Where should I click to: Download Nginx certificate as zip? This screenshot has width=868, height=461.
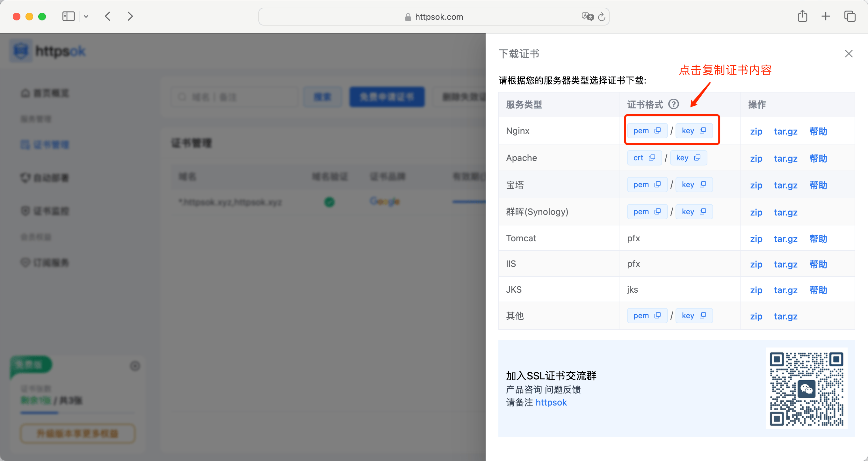coord(756,132)
